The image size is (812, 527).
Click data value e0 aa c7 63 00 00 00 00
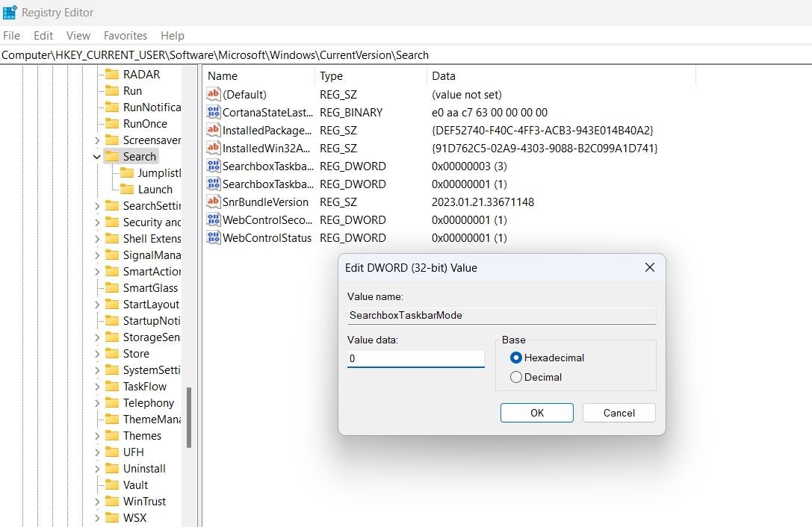[x=489, y=112]
